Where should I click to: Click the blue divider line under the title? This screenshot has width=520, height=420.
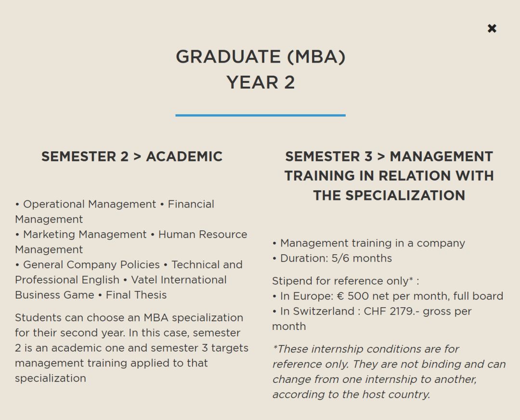[260, 116]
